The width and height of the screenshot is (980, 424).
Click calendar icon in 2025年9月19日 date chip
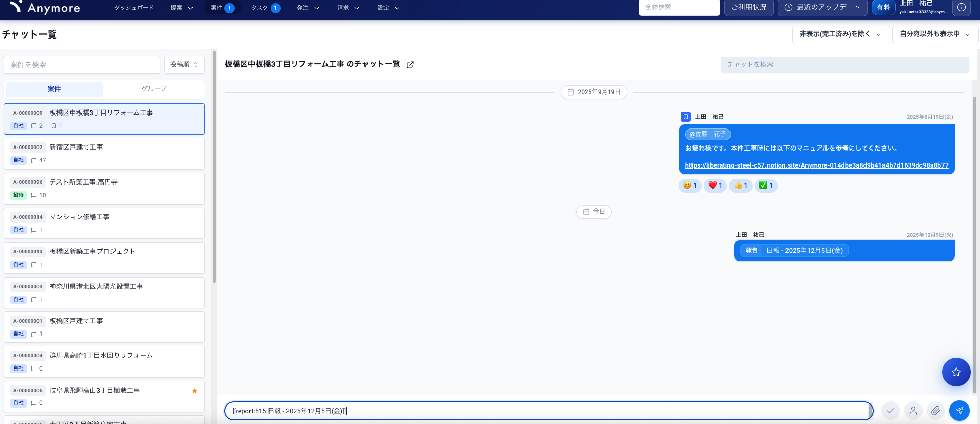[571, 92]
